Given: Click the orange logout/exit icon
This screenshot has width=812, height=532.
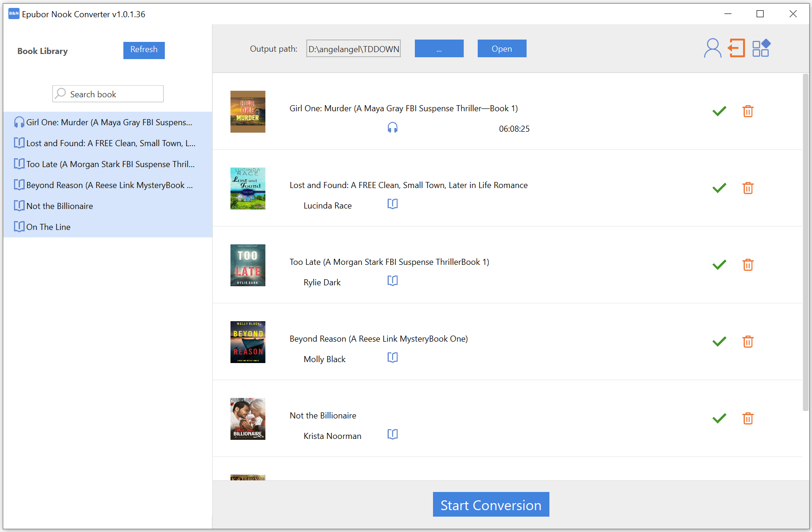Looking at the screenshot, I should coord(737,48).
